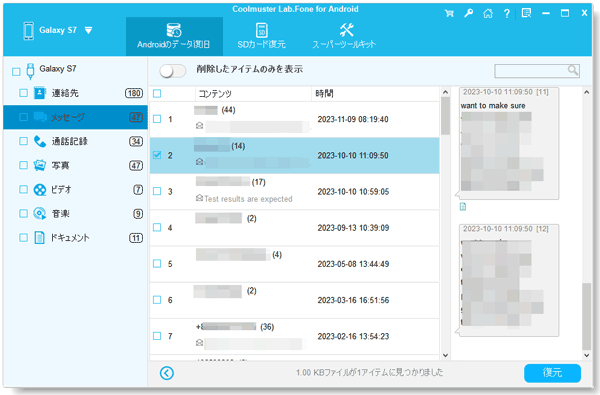Select message dated 2023-05-08 13:44:49

(294, 264)
